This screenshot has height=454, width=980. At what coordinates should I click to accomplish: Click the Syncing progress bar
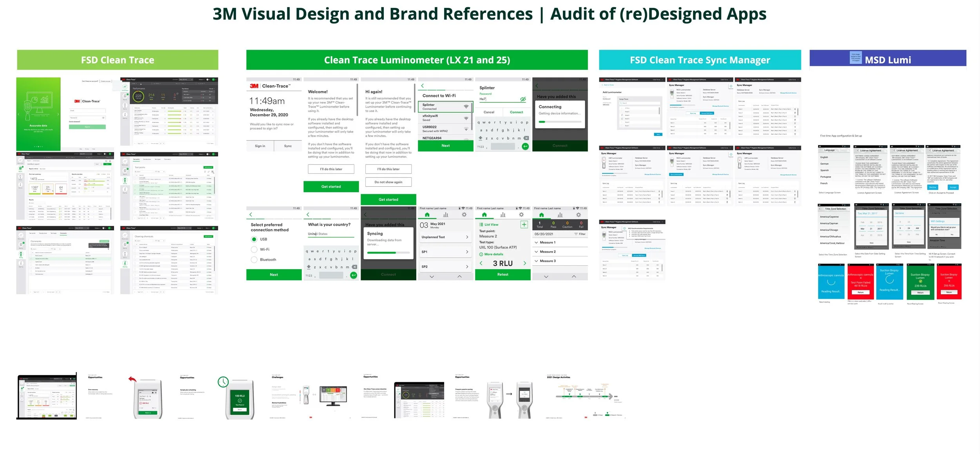pos(388,253)
